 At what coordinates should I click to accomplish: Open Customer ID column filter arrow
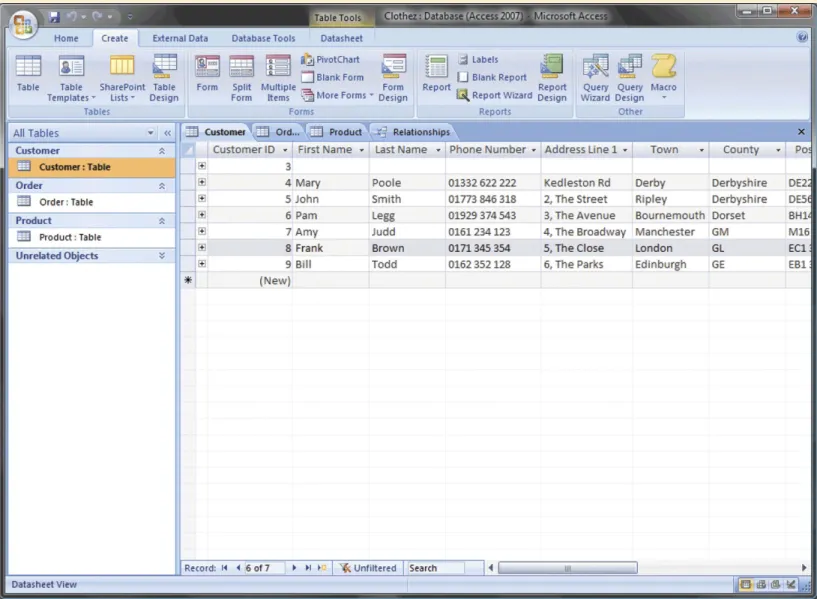click(x=285, y=150)
